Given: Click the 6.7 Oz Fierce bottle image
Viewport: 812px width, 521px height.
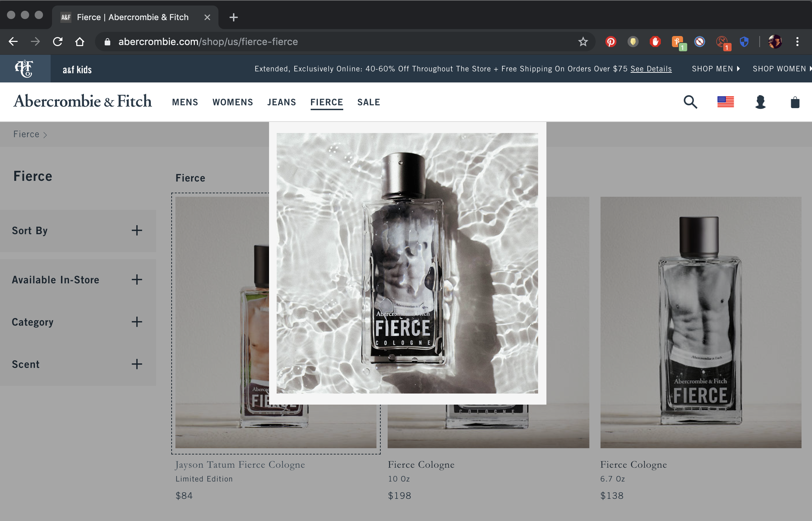Looking at the screenshot, I should [701, 322].
